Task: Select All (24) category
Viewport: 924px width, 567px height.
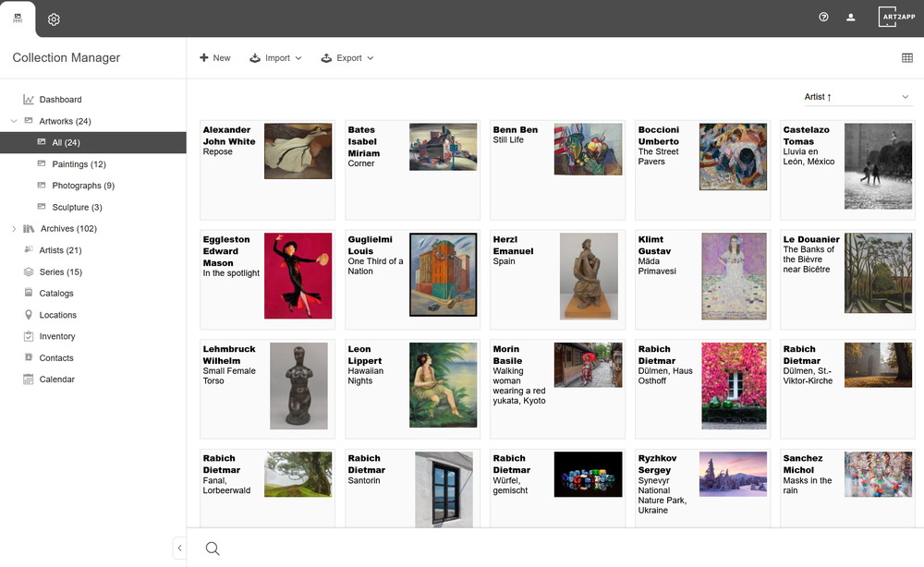Action: pos(93,142)
